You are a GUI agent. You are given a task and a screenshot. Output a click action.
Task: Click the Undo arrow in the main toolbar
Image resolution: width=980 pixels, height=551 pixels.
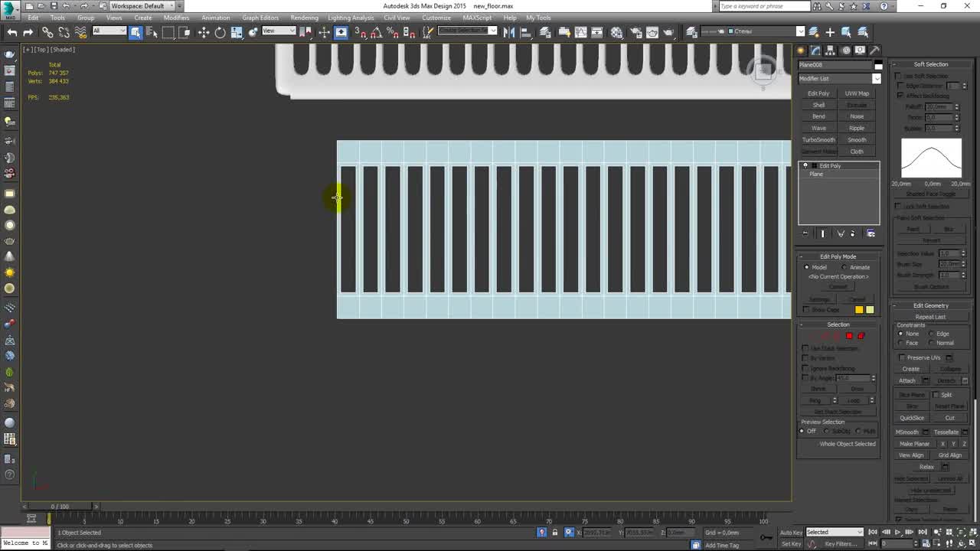pyautogui.click(x=12, y=32)
